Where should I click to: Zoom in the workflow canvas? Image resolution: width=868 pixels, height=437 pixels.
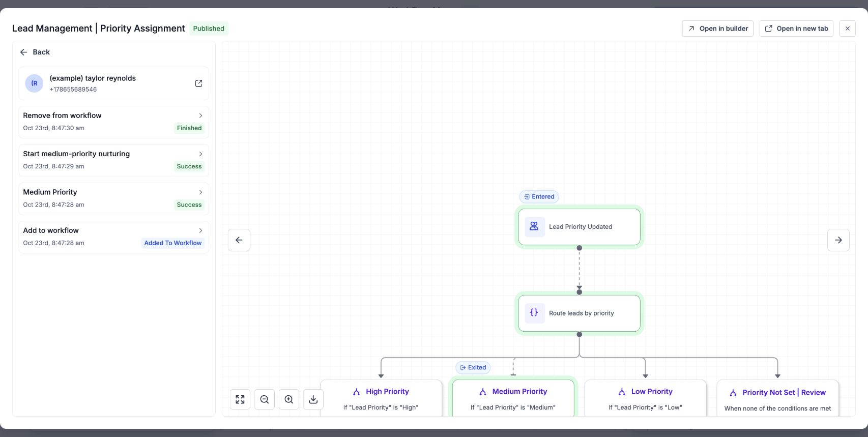289,399
